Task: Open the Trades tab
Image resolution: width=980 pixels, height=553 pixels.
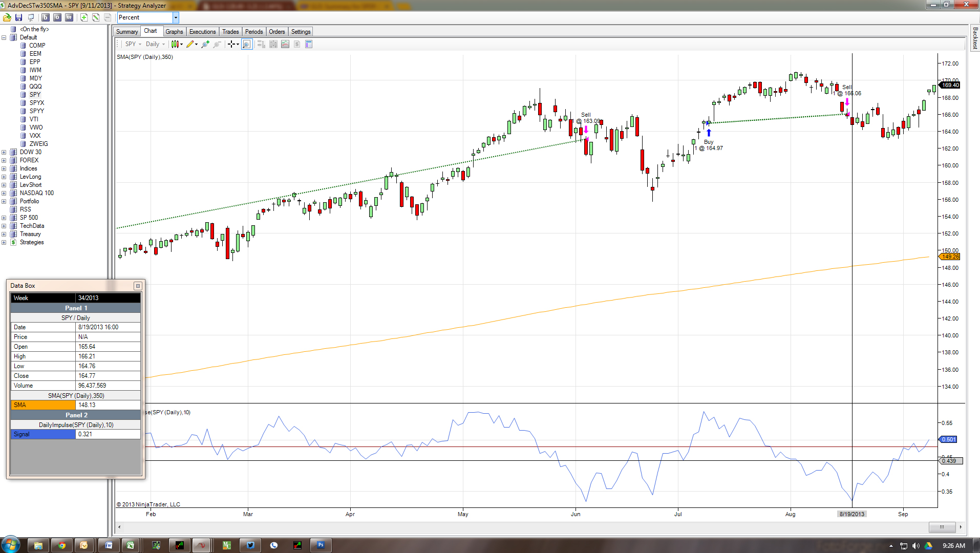Action: tap(230, 32)
